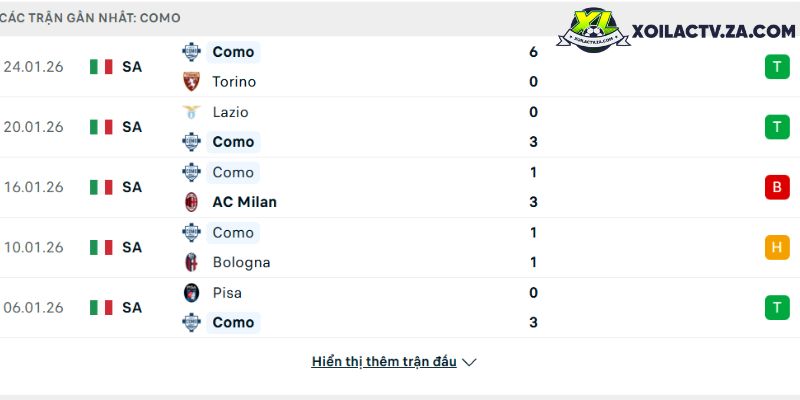Screen dimensions: 800x400
Task: Open the Torino team name link
Action: coord(234,82)
